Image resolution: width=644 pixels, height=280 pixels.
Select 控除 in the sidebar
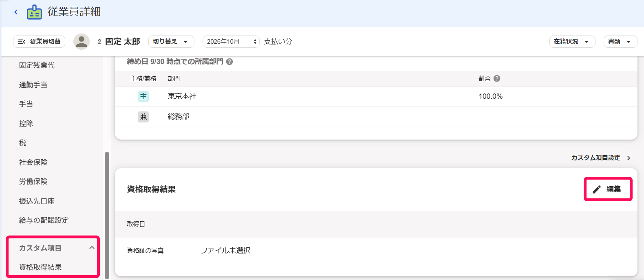coord(26,124)
